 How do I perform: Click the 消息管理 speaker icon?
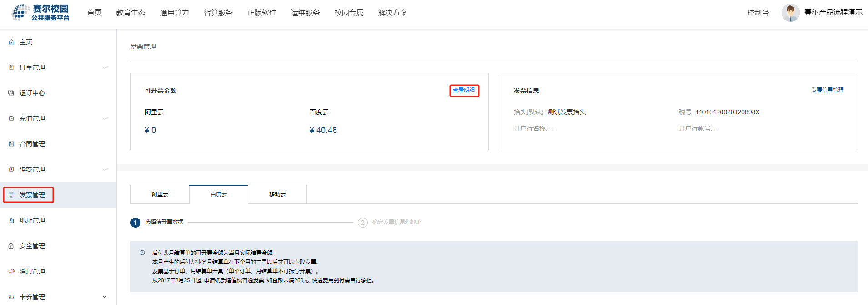coord(11,271)
